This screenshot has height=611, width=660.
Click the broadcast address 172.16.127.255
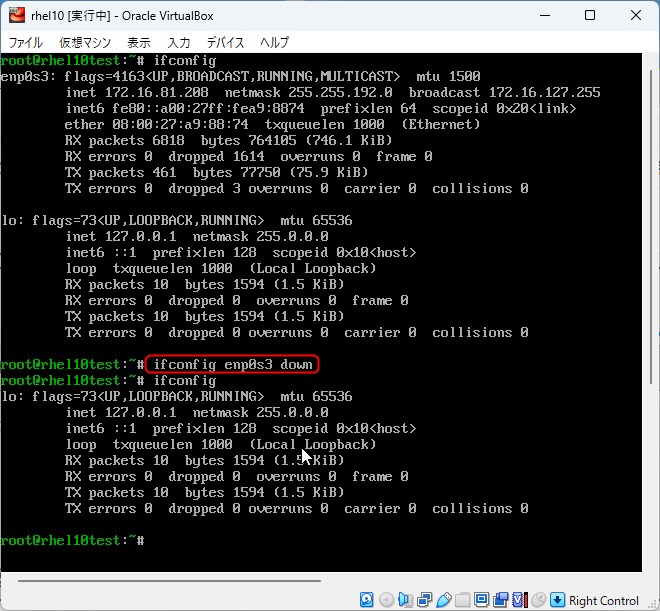tap(544, 93)
